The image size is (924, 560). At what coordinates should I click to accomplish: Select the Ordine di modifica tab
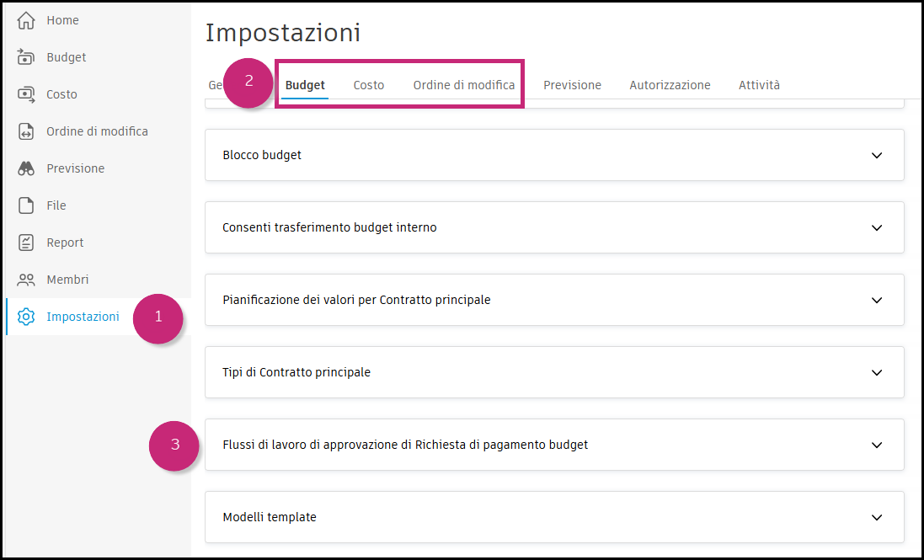pyautogui.click(x=463, y=84)
